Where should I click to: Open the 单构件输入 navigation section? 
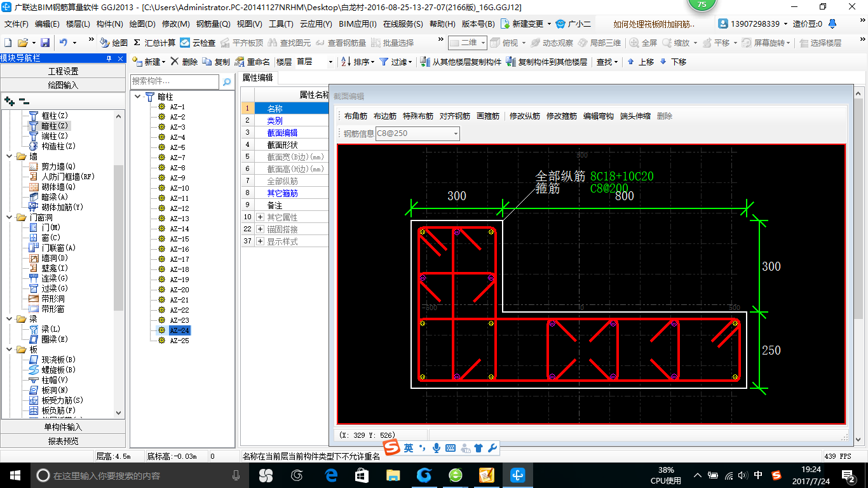pos(63,427)
